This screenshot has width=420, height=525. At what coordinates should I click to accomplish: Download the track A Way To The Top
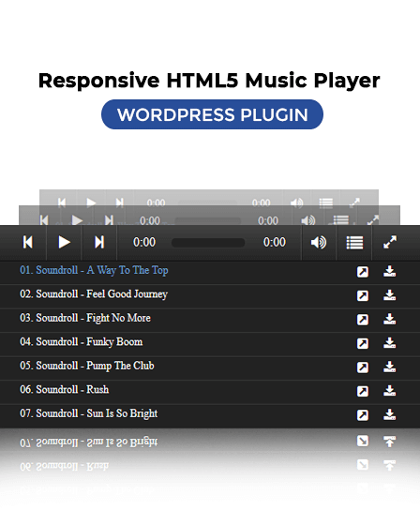(x=389, y=271)
